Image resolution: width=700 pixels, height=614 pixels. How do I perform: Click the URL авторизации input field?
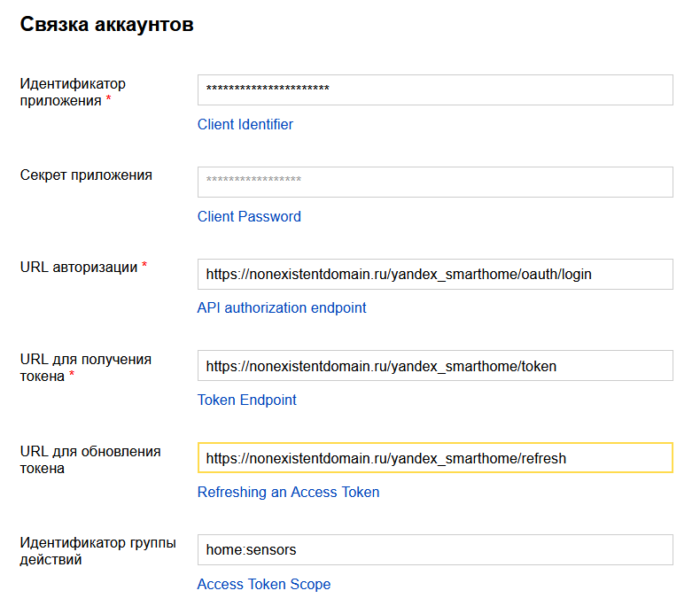pos(434,274)
